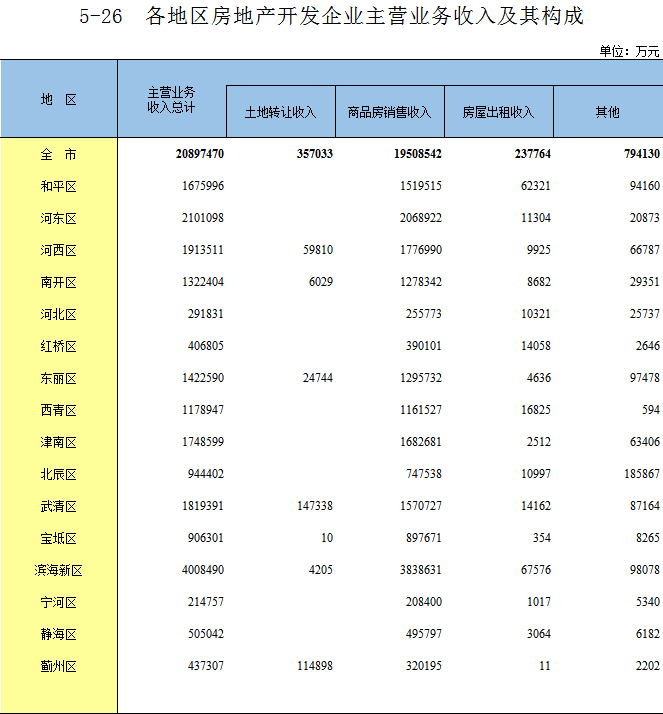This screenshot has height=714, width=663.
Task: Select cell 1675996 in the 和平区 row
Action: tap(203, 186)
